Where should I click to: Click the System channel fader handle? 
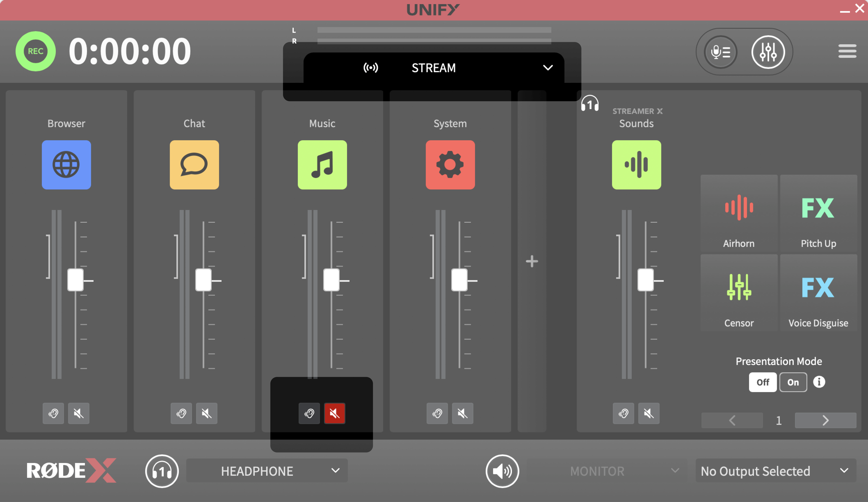pyautogui.click(x=459, y=280)
